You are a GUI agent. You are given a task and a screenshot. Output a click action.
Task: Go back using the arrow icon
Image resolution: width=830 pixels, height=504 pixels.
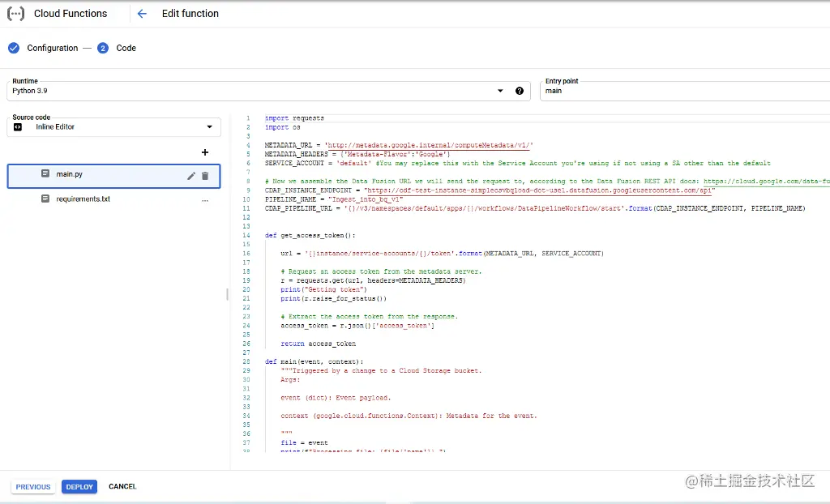click(x=142, y=14)
